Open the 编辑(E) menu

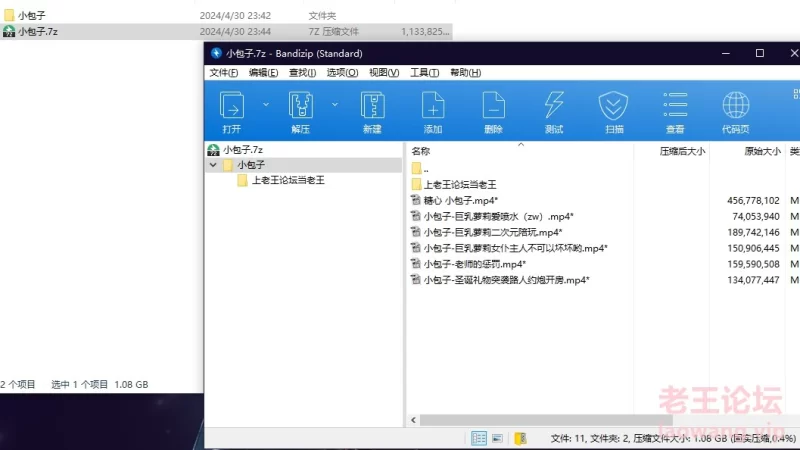click(x=263, y=72)
